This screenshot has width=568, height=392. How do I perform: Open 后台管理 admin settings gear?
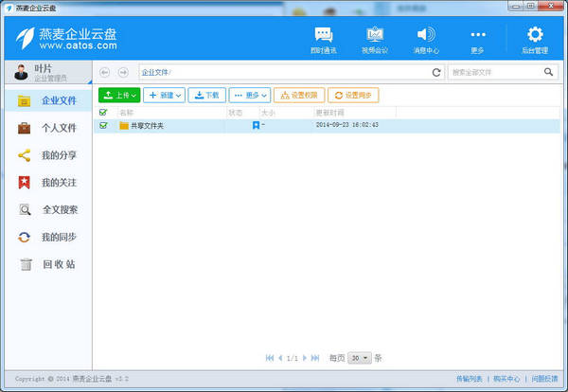tap(534, 39)
